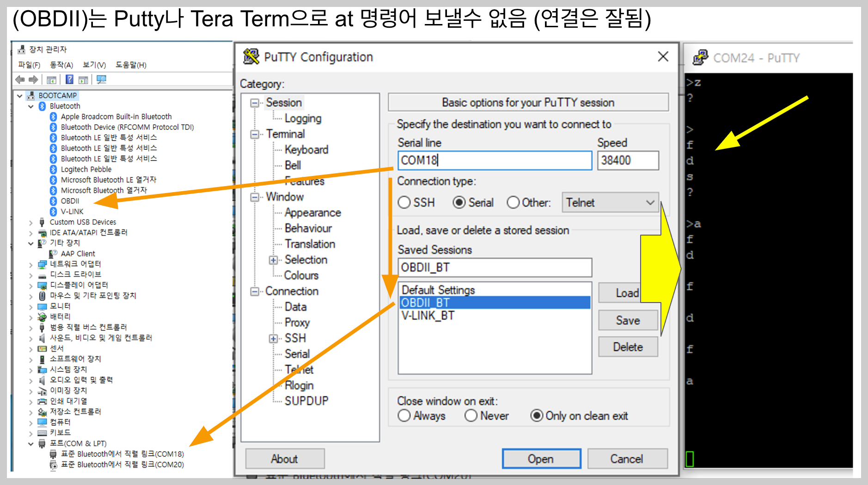
Task: Expand the Selection node in PuTTY tree
Action: click(274, 260)
